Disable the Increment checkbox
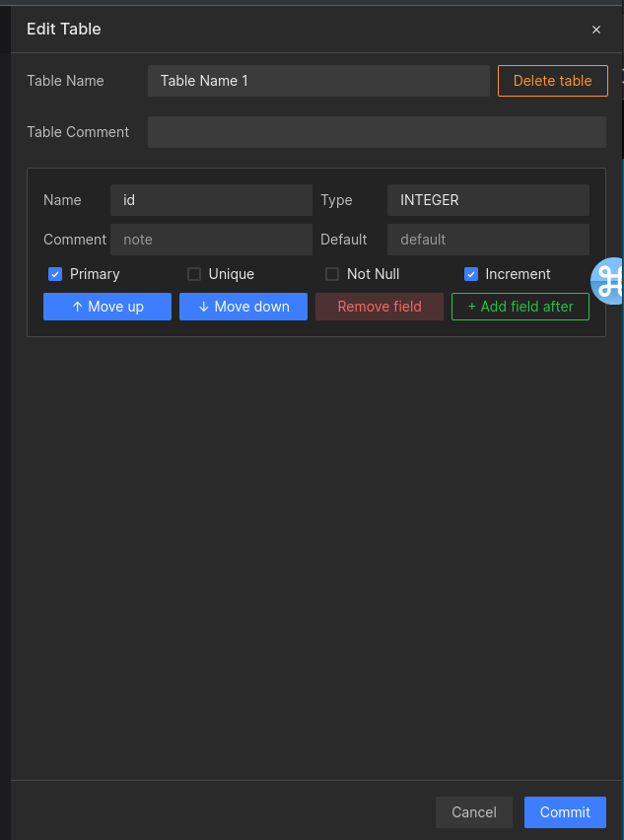 point(471,274)
